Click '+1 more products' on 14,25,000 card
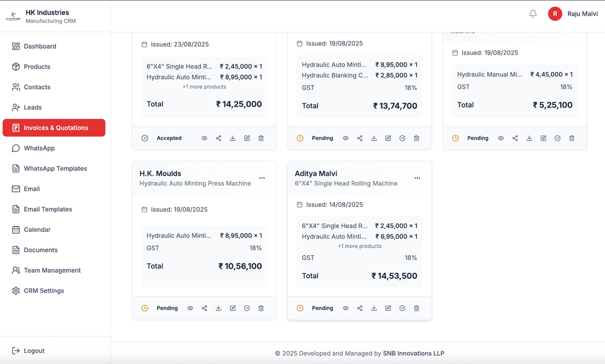605x364 pixels. pyautogui.click(x=204, y=87)
